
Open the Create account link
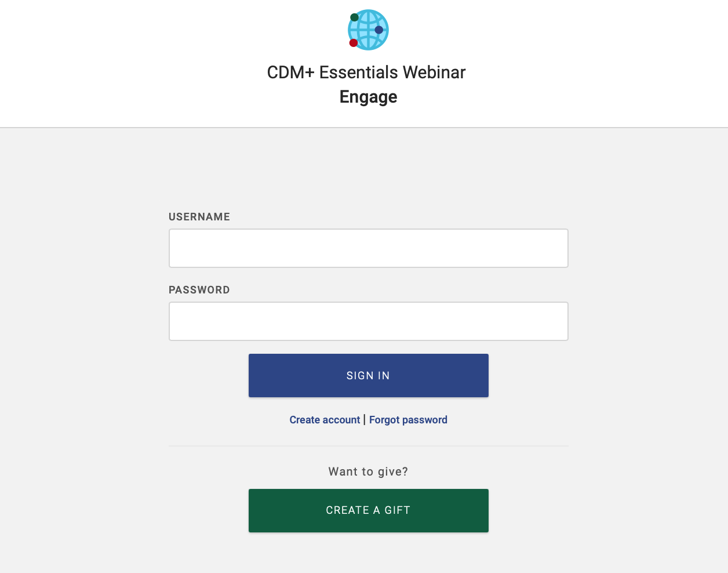pyautogui.click(x=325, y=420)
